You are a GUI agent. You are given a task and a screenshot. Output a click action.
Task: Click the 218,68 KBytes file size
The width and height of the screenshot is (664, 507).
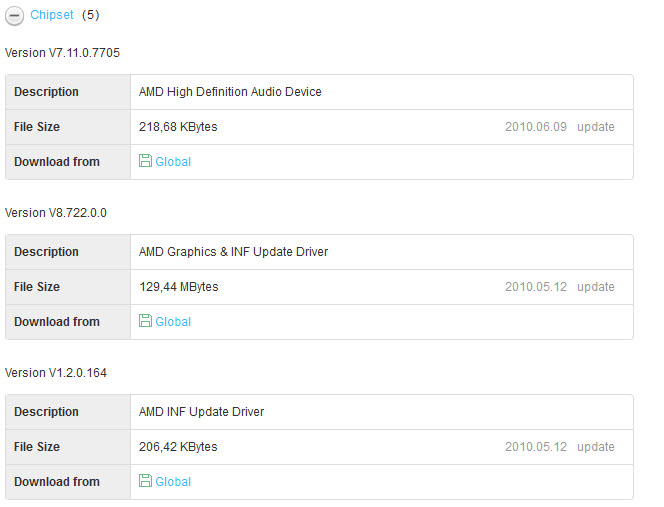178,127
